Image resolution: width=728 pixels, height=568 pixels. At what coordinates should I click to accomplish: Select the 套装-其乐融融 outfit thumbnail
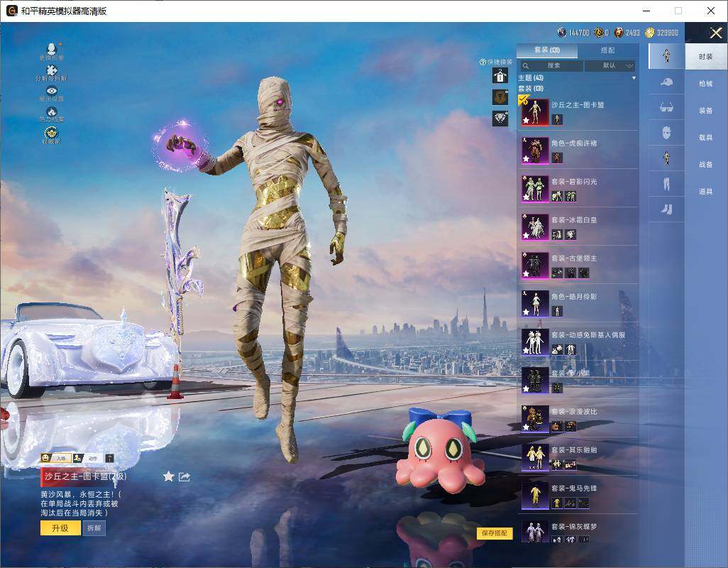click(x=535, y=457)
